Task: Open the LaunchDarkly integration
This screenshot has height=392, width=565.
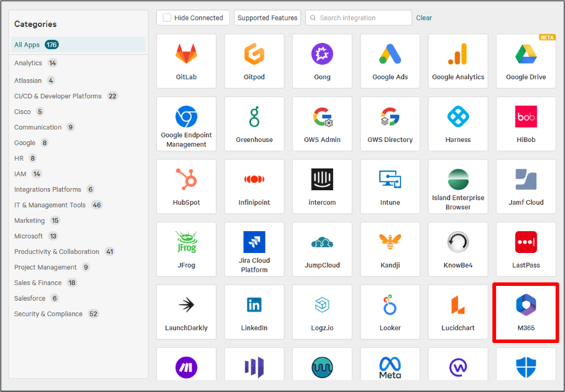Action: [186, 311]
